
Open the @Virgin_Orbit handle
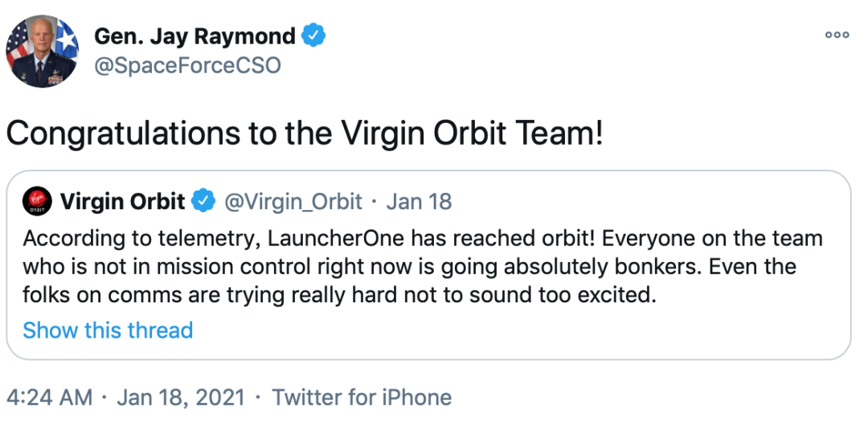(x=293, y=201)
